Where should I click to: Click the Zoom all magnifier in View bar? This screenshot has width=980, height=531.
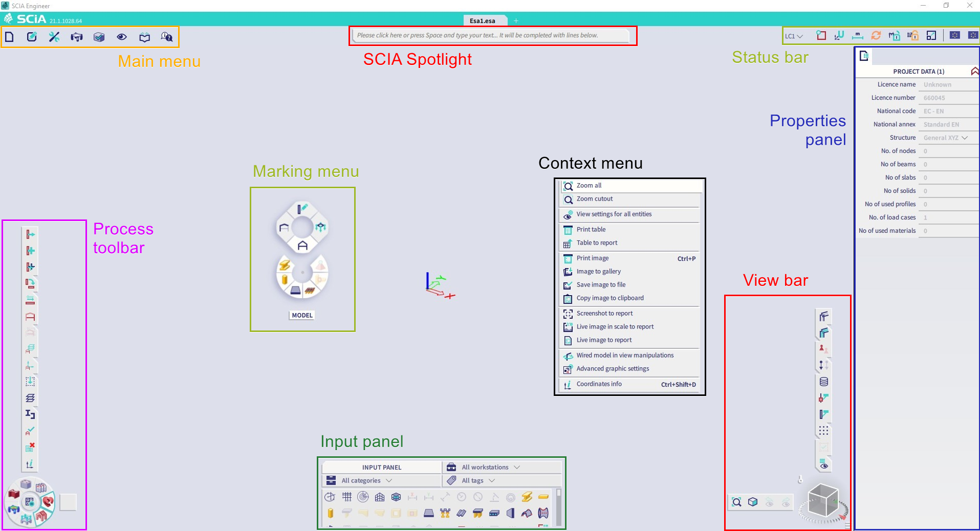(x=737, y=502)
